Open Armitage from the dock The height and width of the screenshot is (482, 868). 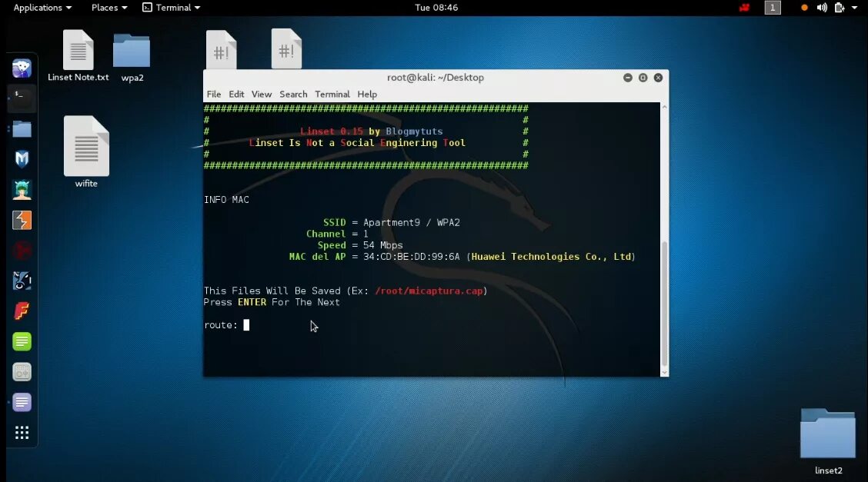[22, 190]
